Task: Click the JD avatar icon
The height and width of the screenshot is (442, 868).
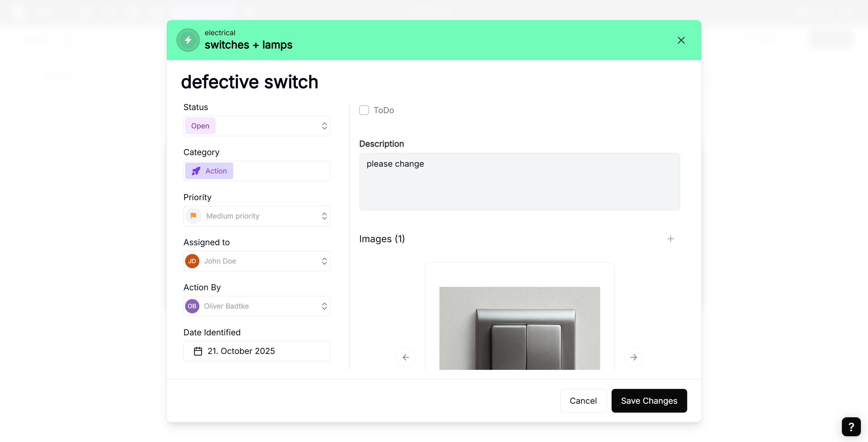Action: click(192, 261)
